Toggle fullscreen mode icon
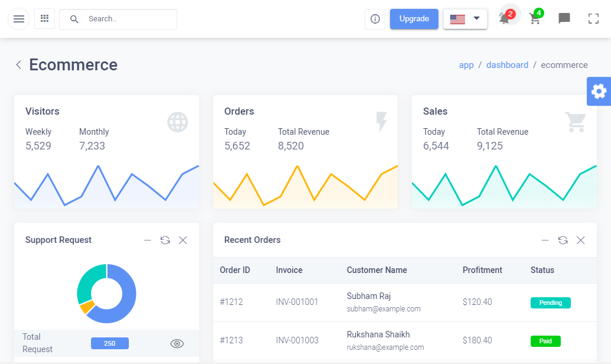The height and width of the screenshot is (364, 611). tap(593, 18)
